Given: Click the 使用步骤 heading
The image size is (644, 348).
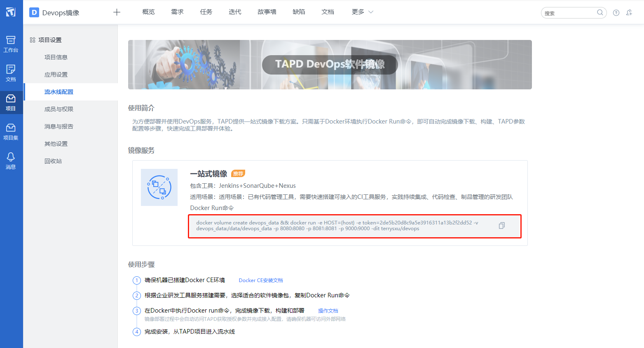Looking at the screenshot, I should coord(141,264).
